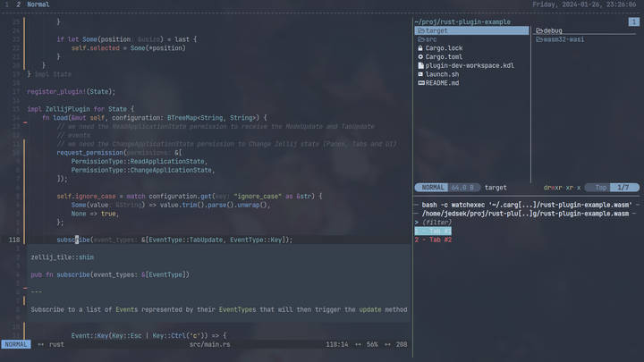Click the launch.sh script icon

(x=420, y=74)
